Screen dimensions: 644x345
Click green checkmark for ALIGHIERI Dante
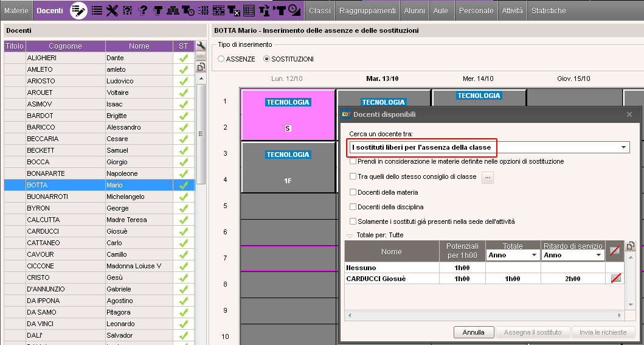click(184, 58)
